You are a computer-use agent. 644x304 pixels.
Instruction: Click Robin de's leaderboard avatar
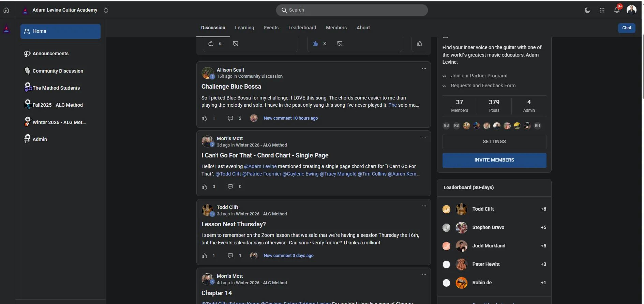[x=462, y=283]
